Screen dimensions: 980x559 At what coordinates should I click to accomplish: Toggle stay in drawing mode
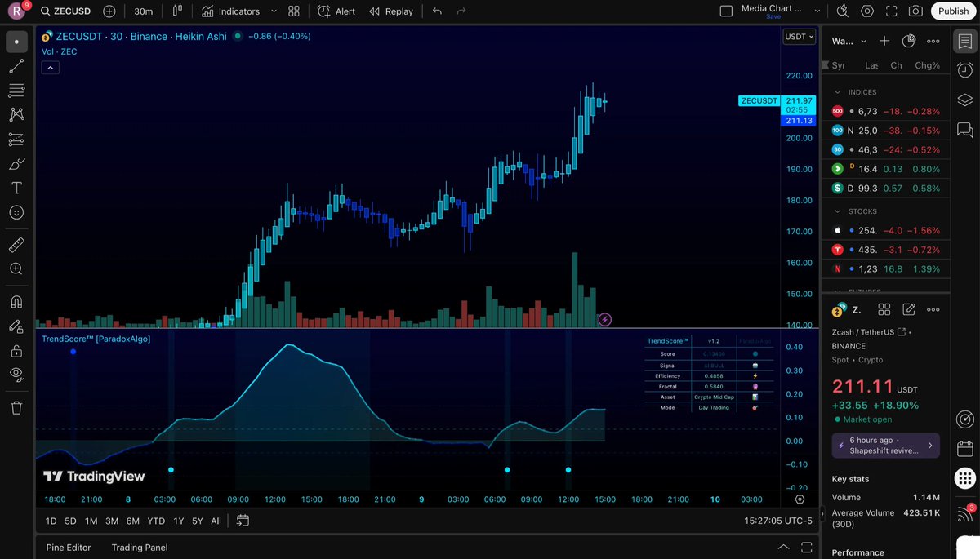[x=16, y=326]
